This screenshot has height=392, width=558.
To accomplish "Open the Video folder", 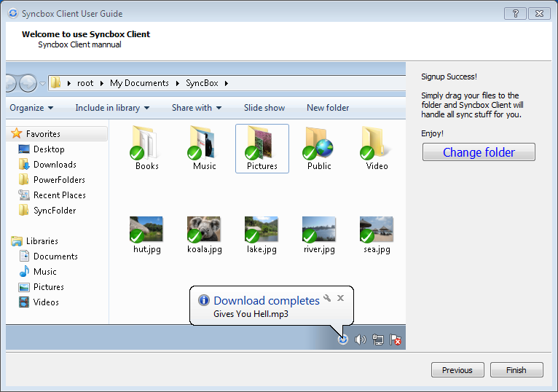I will (376, 147).
